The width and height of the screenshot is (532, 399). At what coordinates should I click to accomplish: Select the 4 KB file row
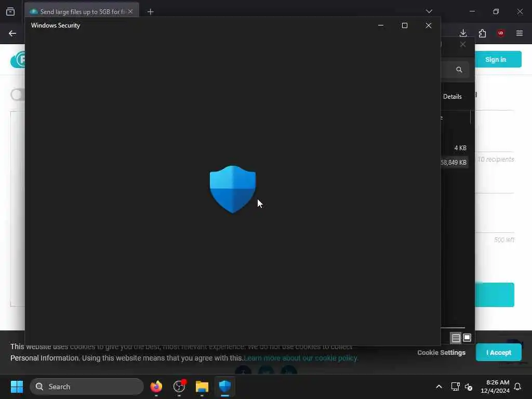tap(455, 148)
